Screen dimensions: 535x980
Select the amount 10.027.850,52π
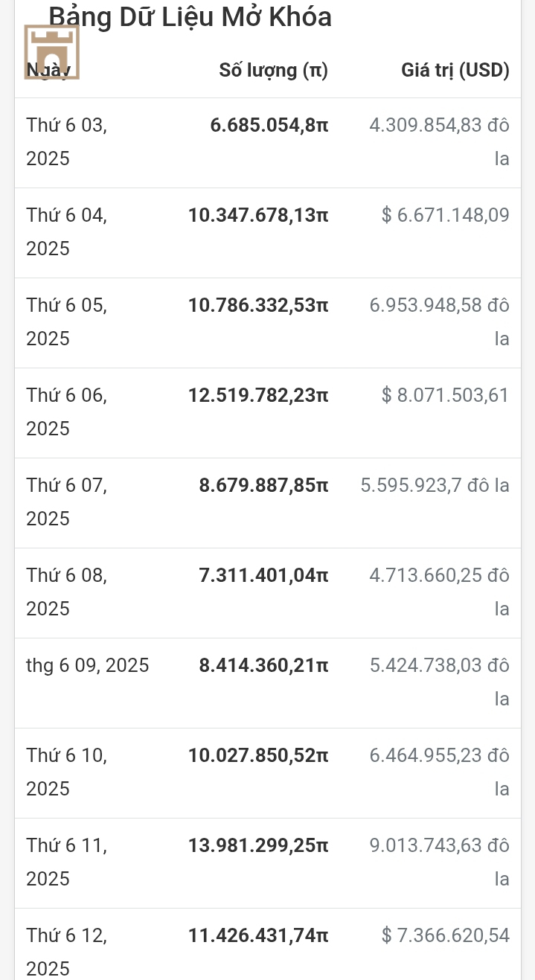pyautogui.click(x=258, y=755)
